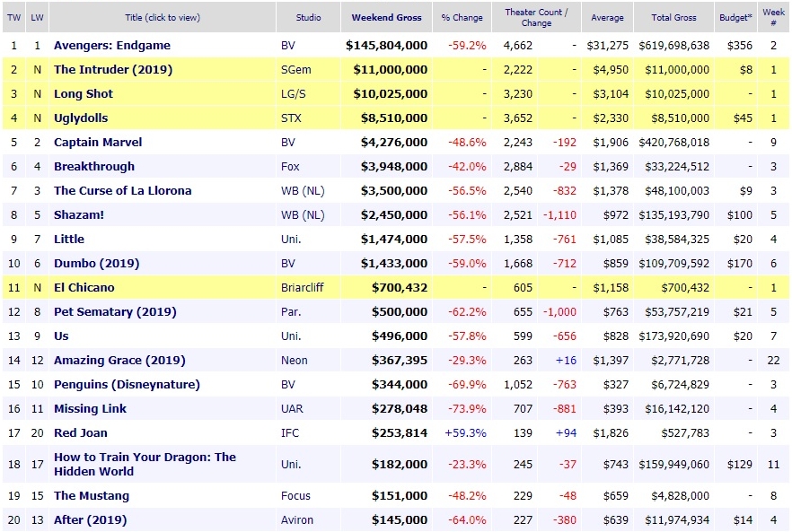Open Pet Sematary (2019) movie page
792x532 pixels.
tap(115, 312)
